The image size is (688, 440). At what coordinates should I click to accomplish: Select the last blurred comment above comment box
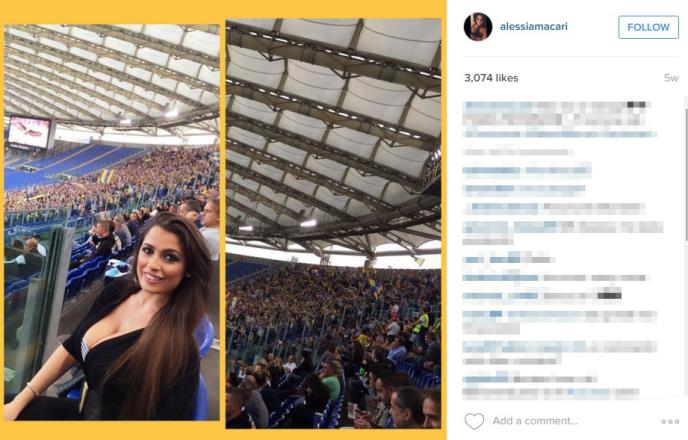point(551,386)
